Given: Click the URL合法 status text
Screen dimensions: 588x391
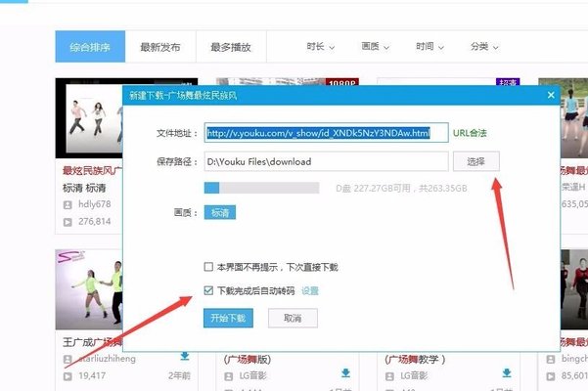Looking at the screenshot, I should point(470,133).
